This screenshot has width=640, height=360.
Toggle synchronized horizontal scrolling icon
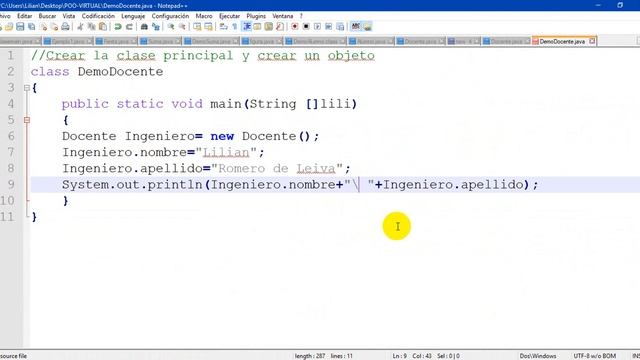coord(209,27)
